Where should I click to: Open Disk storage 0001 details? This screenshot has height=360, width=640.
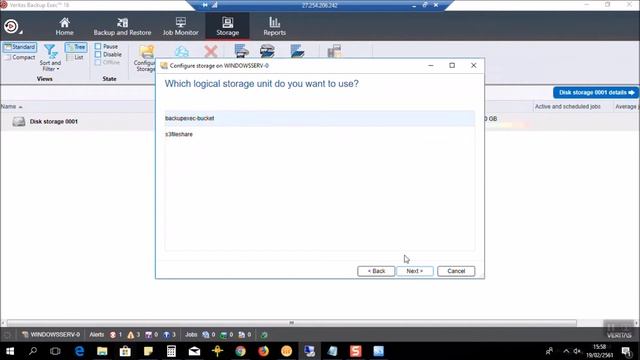coord(596,93)
